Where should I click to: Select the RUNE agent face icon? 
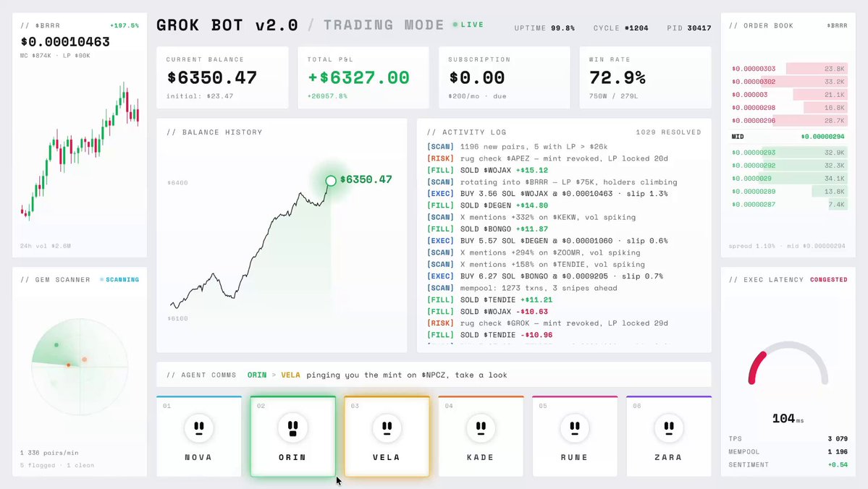click(x=575, y=428)
